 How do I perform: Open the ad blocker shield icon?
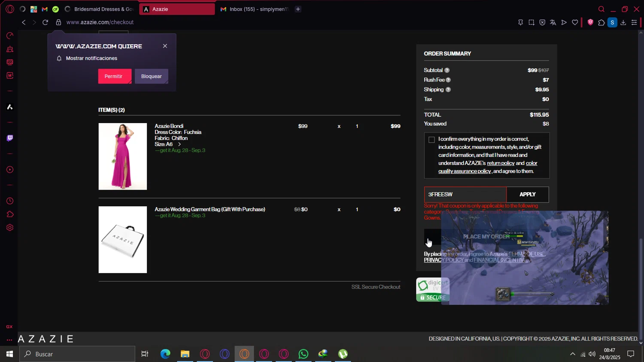542,22
